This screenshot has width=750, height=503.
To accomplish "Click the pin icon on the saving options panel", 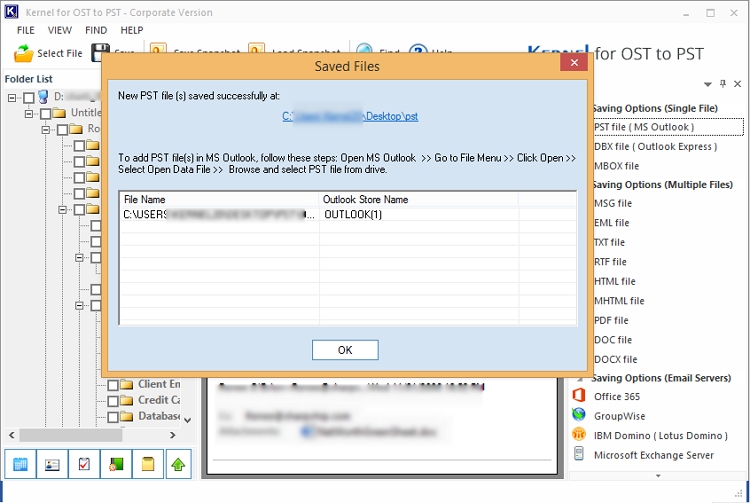I will (723, 84).
